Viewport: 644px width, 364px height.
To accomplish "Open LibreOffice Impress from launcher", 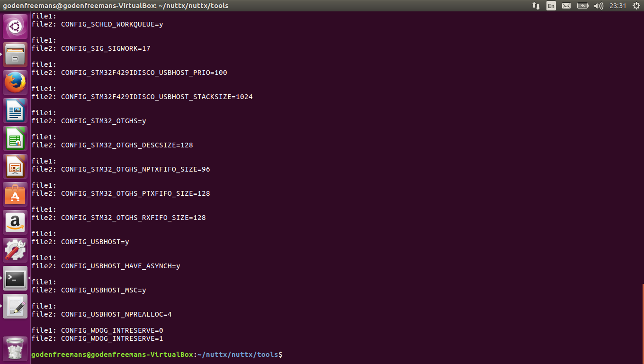I will coord(15,166).
